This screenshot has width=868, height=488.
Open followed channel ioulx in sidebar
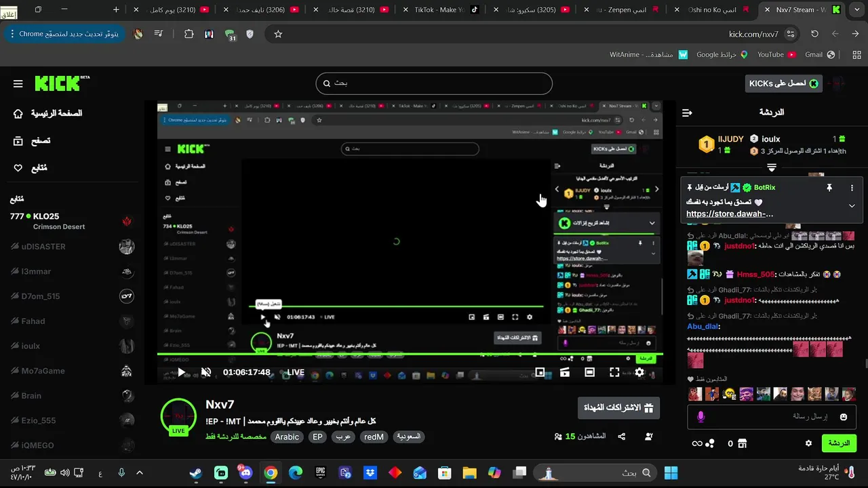point(71,346)
